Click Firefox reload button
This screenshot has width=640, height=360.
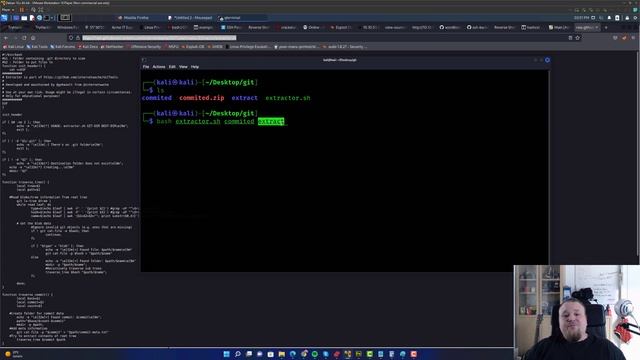pos(24,38)
